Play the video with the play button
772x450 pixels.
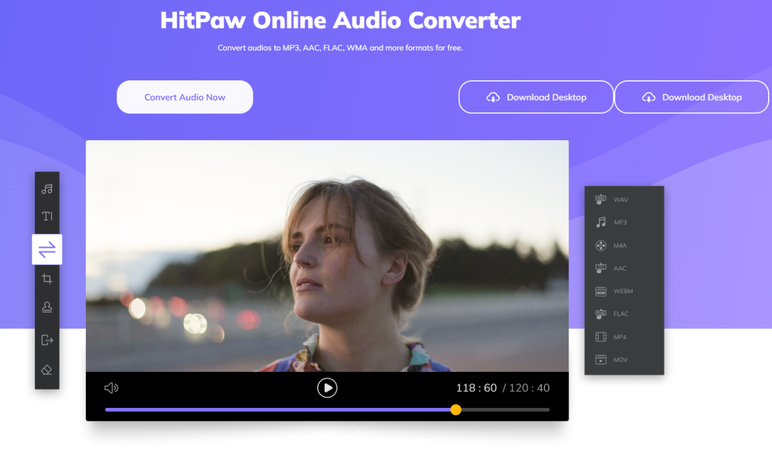tap(327, 388)
